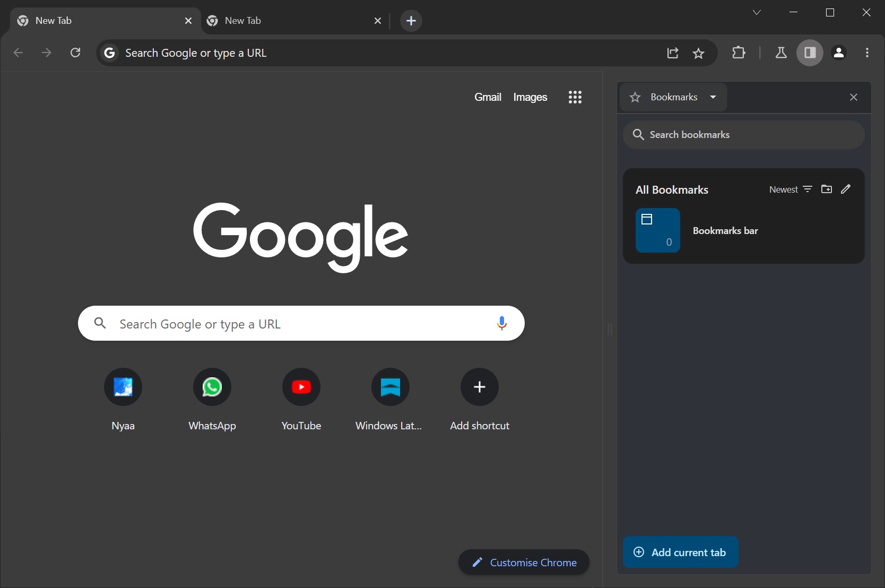The image size is (885, 588).
Task: Click the forward navigation arrow
Action: 47,53
